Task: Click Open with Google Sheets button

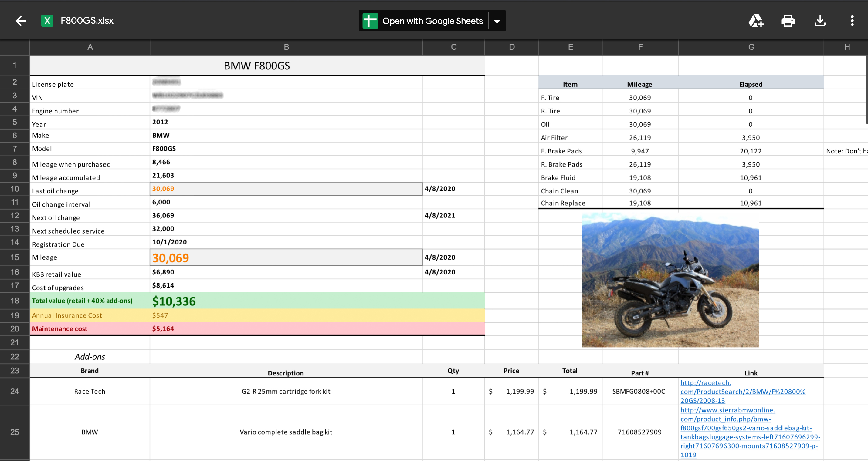Action: (x=432, y=21)
